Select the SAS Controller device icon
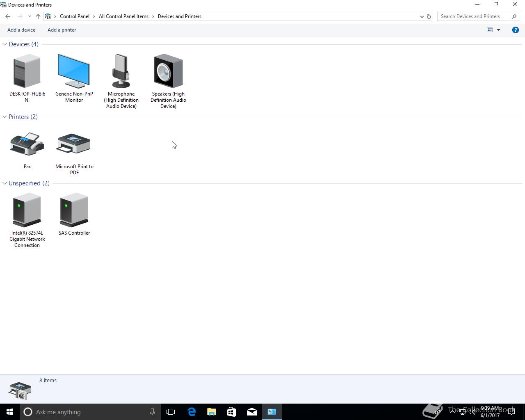The height and width of the screenshot is (420, 525). click(74, 210)
